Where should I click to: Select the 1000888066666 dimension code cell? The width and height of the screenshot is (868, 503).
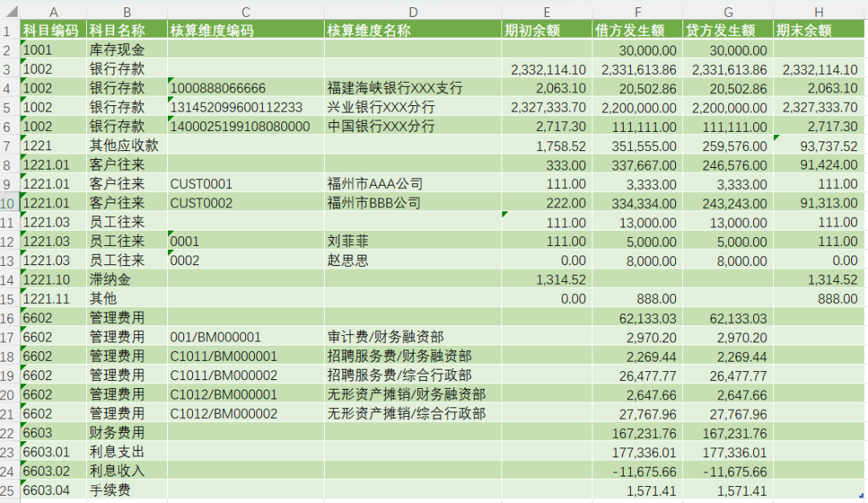point(246,88)
